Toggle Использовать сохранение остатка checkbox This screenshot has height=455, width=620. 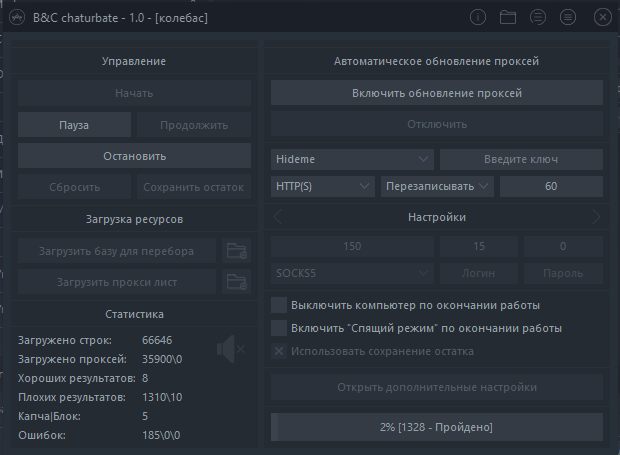pos(279,351)
